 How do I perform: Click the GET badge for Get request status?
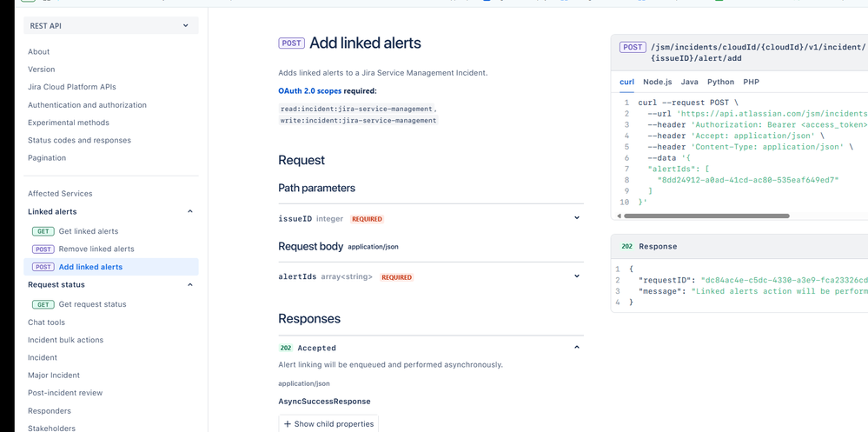coord(43,304)
